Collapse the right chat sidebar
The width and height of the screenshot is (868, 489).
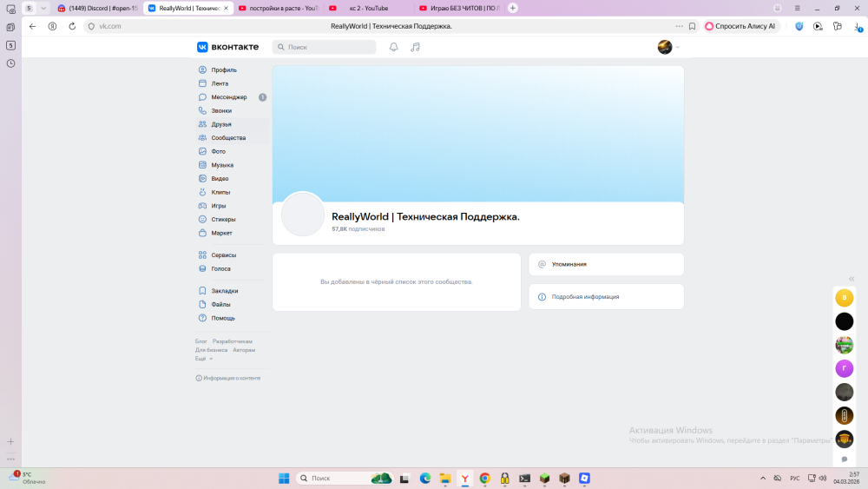(852, 279)
